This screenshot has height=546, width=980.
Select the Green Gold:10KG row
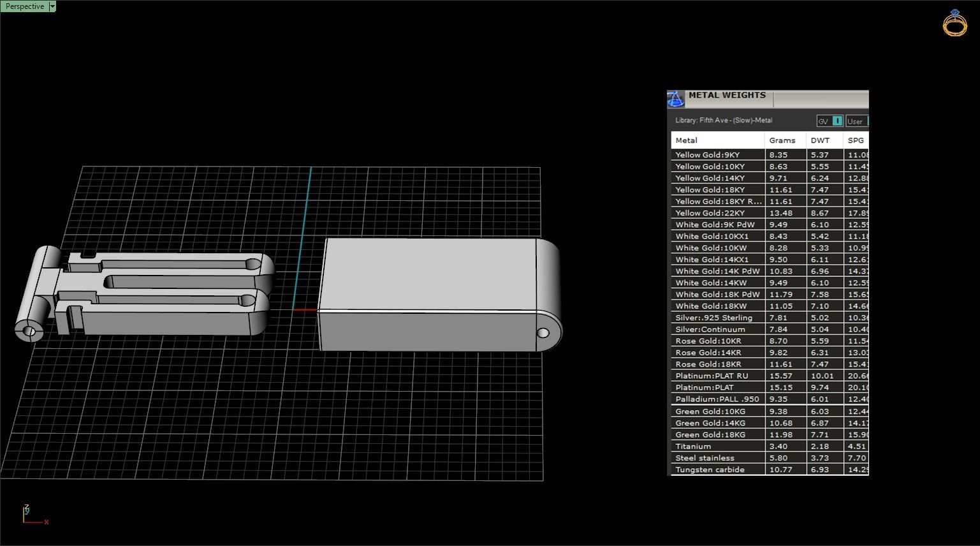coord(770,411)
